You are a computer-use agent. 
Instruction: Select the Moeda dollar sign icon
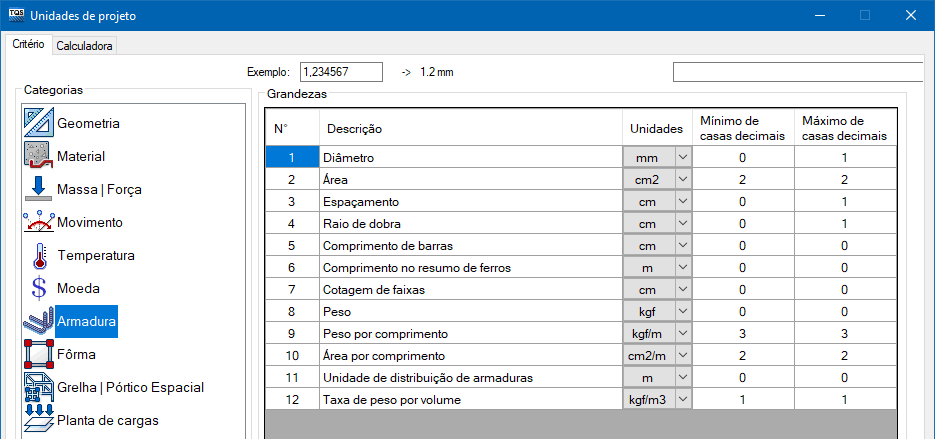[39, 289]
